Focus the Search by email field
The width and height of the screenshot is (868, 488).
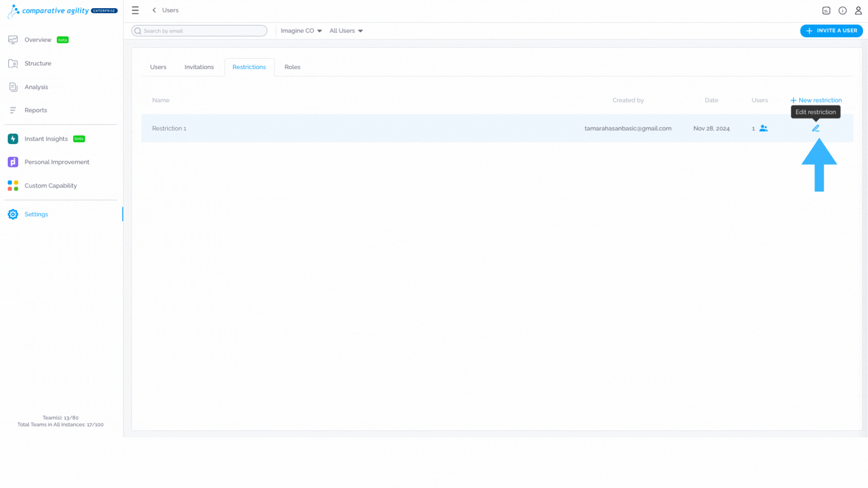pos(199,31)
